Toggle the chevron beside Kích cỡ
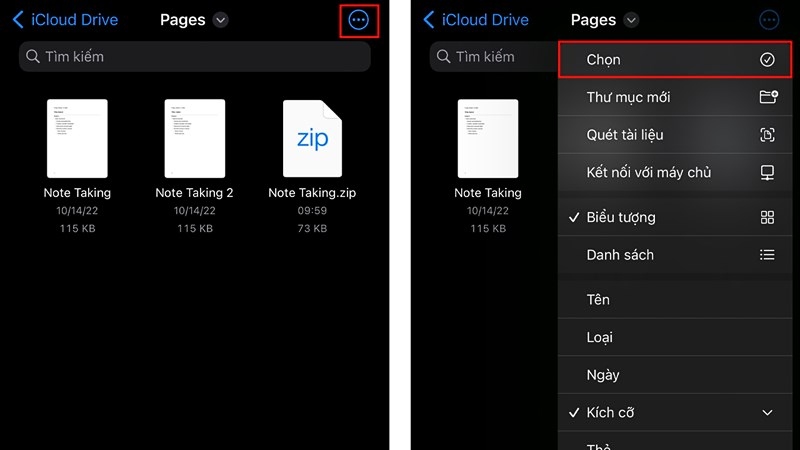The image size is (800, 450). click(x=767, y=412)
